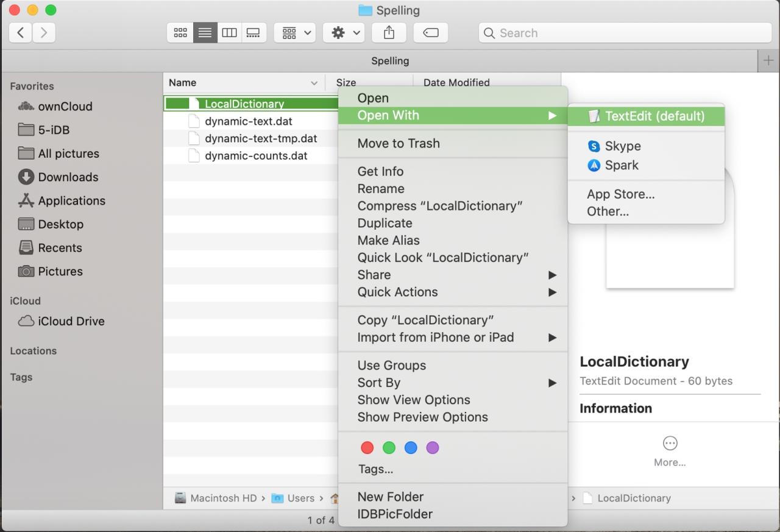Open Skype from the Open With submenu
Viewport: 780px width, 532px height.
click(622, 146)
